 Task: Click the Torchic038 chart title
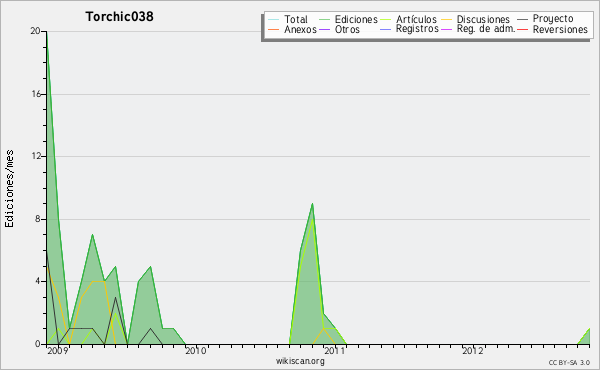(x=119, y=17)
